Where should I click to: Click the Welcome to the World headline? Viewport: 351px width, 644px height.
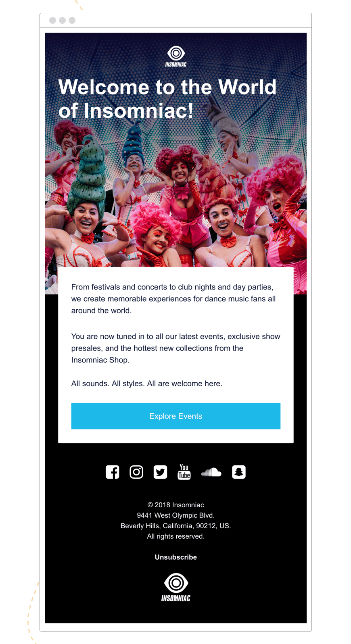tap(167, 99)
